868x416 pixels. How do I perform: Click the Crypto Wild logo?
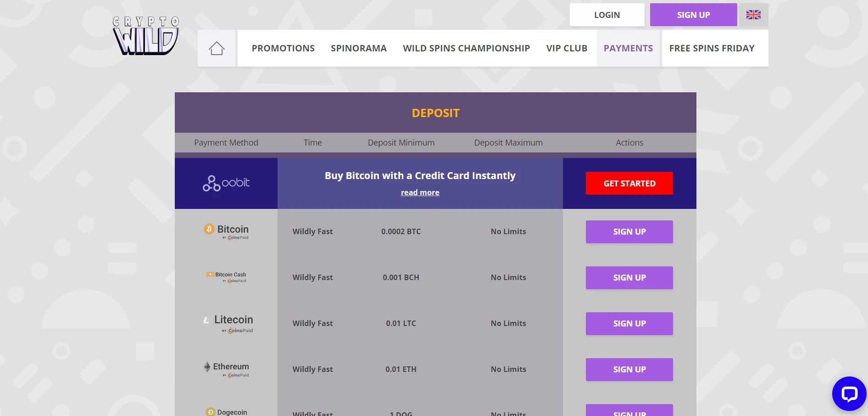click(146, 36)
